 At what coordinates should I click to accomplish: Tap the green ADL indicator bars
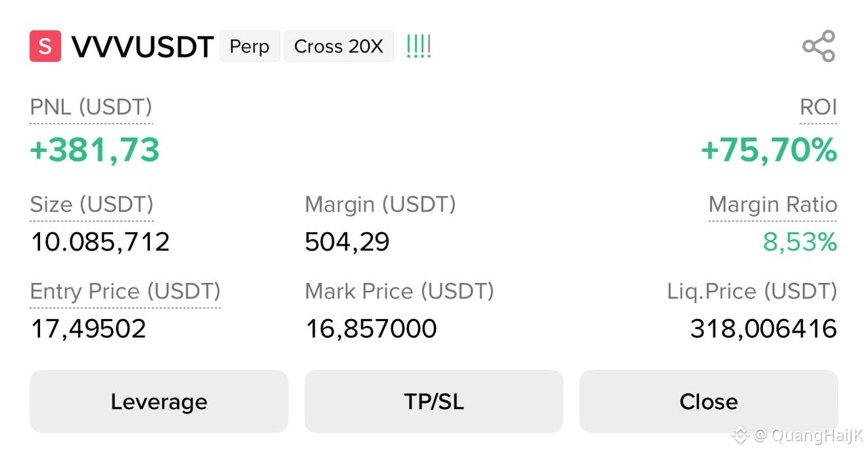click(418, 46)
